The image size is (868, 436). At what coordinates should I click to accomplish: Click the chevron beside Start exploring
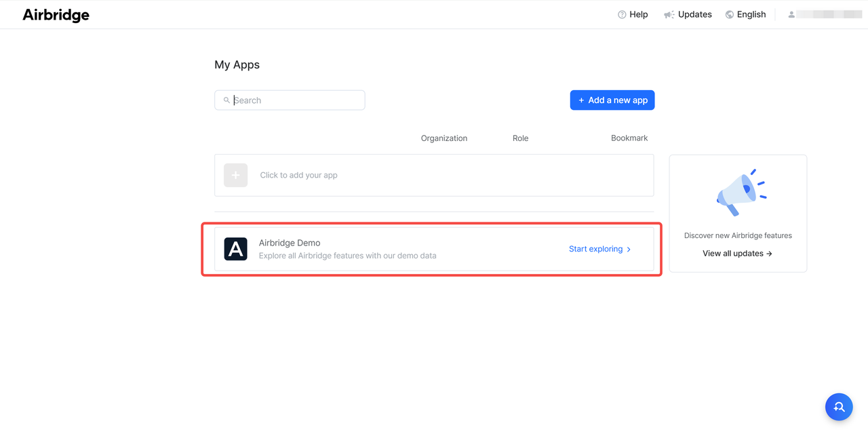(x=629, y=250)
